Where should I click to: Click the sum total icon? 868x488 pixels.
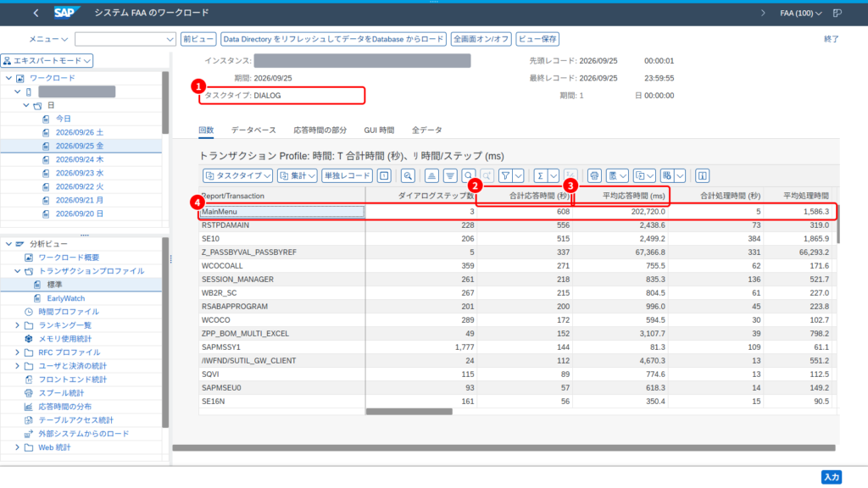(540, 176)
